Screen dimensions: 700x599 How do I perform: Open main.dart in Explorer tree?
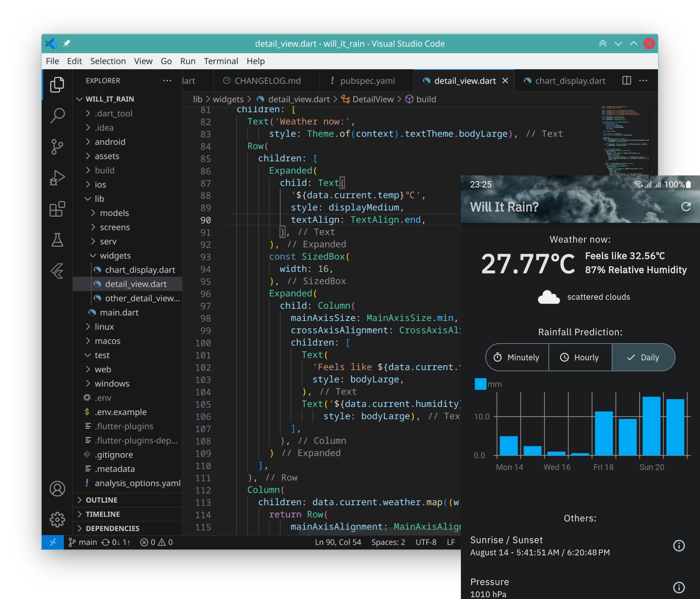[x=128, y=312]
